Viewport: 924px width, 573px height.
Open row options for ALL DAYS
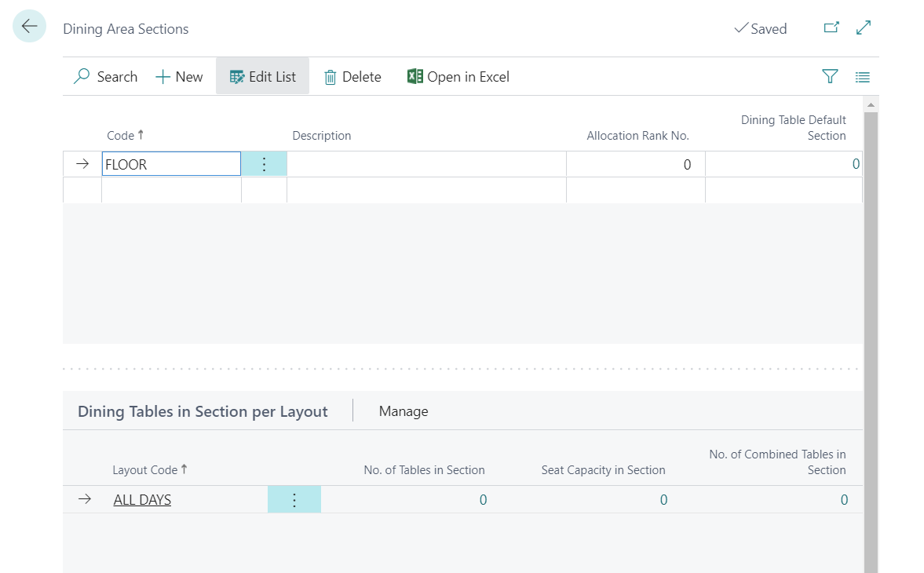294,500
